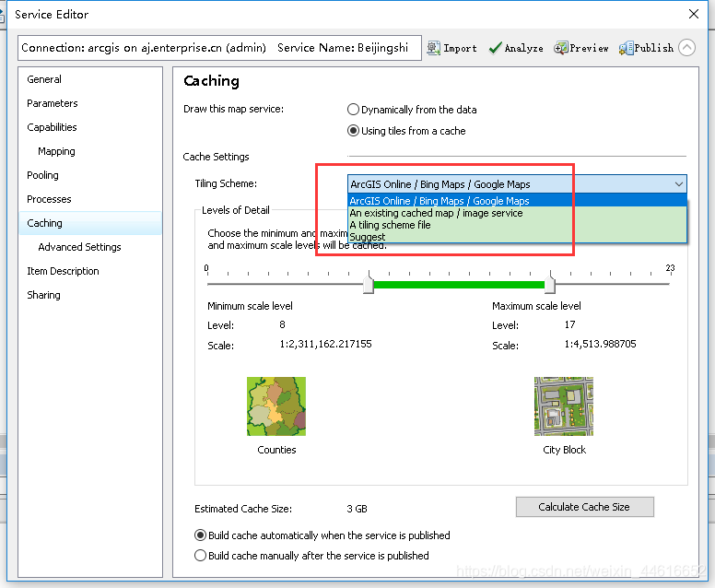Click the connection and service name field
The height and width of the screenshot is (588, 715).
219,48
